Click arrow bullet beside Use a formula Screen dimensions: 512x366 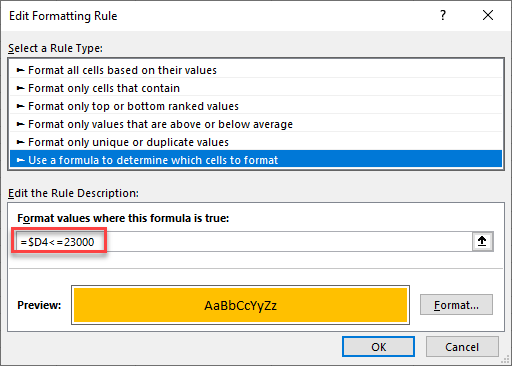[x=21, y=160]
